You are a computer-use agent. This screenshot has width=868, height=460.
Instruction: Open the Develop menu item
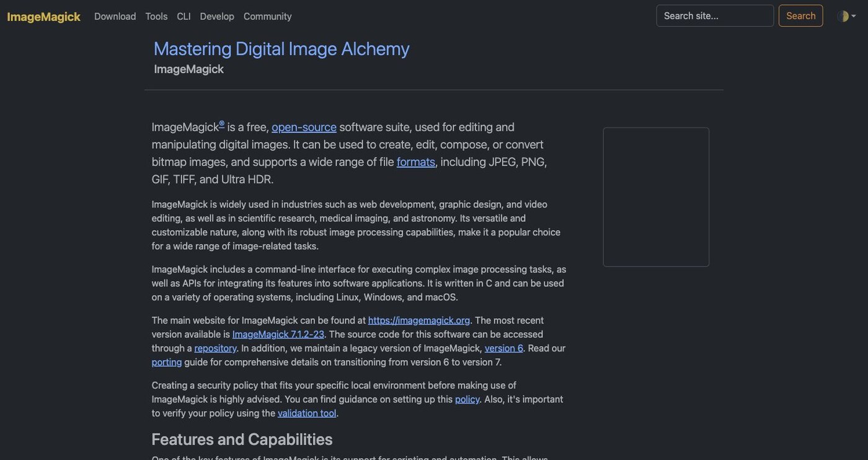217,16
